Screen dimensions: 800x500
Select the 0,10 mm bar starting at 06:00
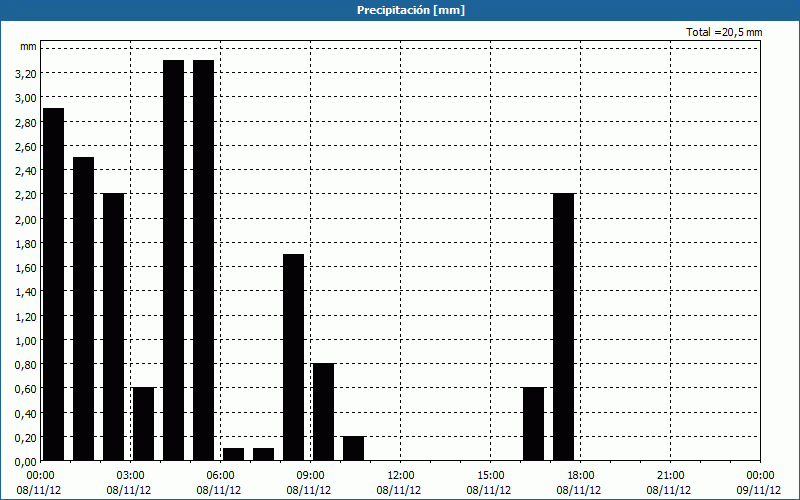(234, 454)
